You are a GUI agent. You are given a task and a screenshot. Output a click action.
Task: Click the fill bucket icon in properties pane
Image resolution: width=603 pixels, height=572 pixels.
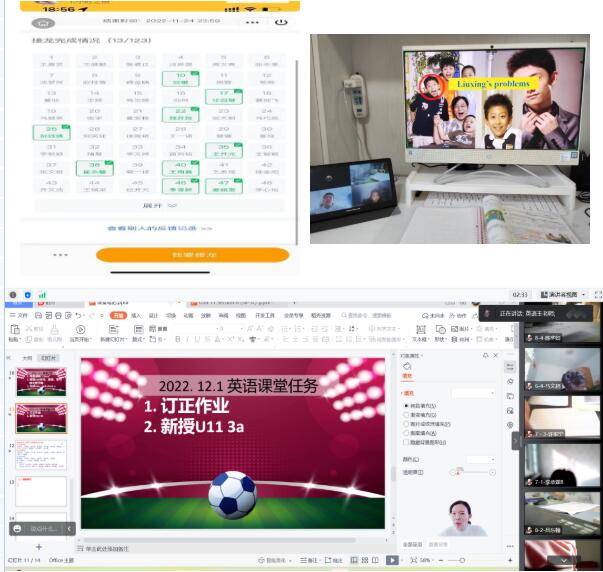click(x=407, y=366)
